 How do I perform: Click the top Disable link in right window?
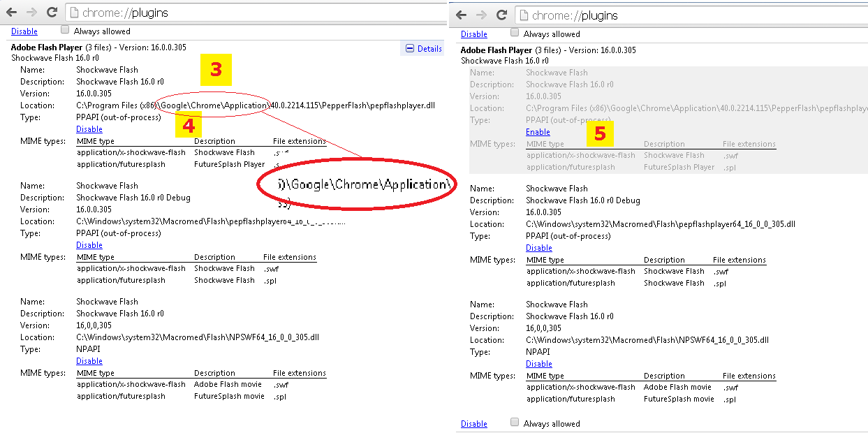point(474,34)
